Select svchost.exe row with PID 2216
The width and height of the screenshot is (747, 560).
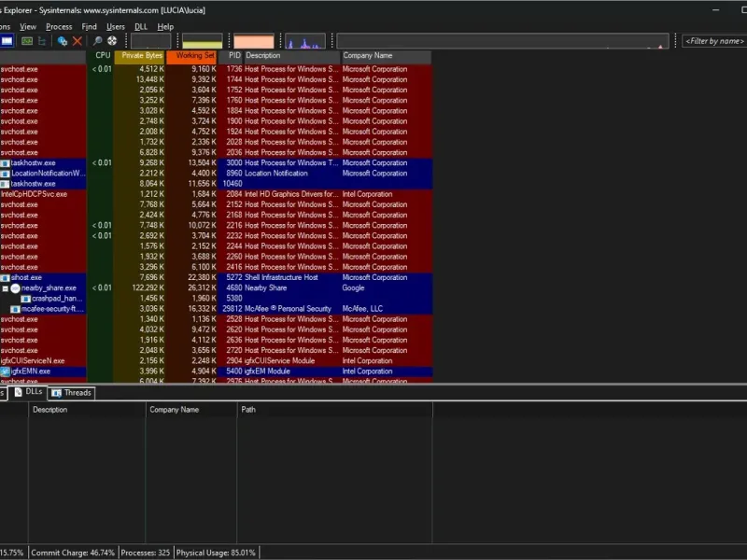coord(217,226)
